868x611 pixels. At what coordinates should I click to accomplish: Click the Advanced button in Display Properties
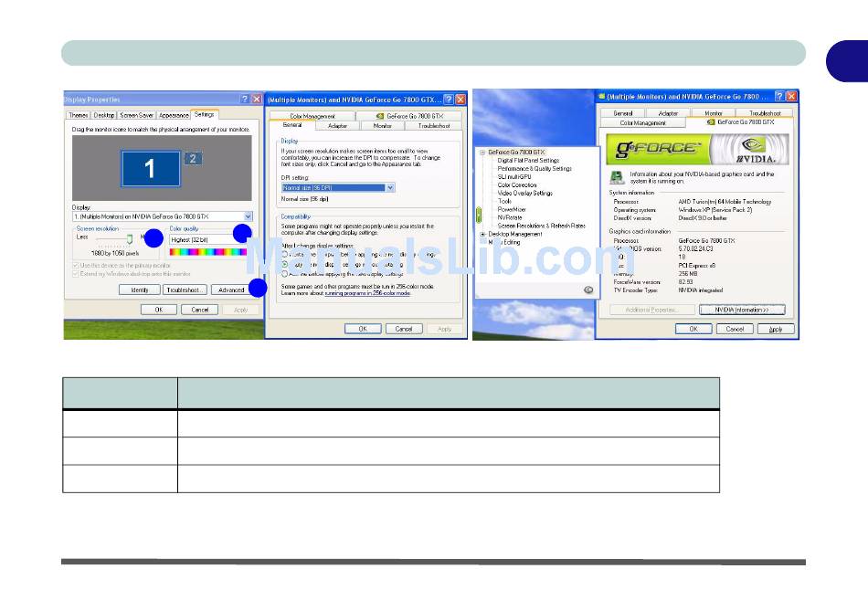(x=231, y=290)
